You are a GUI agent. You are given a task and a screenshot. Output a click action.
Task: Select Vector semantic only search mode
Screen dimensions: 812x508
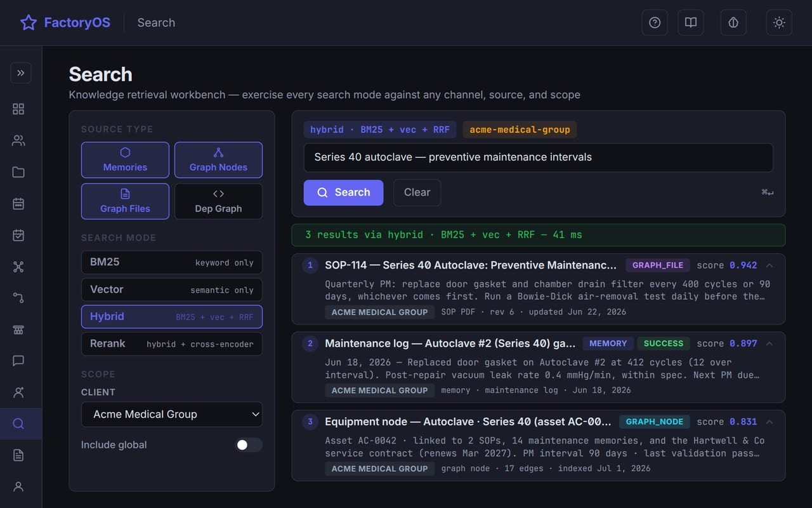[x=172, y=290]
